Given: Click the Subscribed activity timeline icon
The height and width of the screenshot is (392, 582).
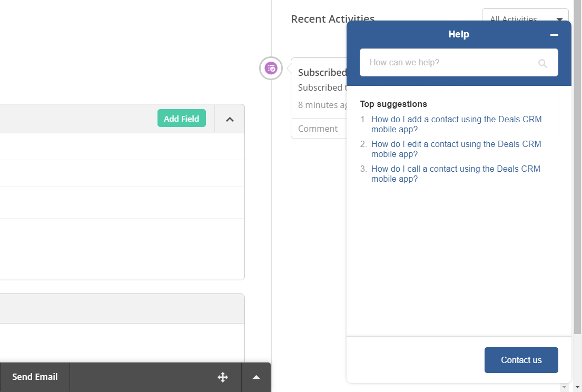Looking at the screenshot, I should [271, 68].
